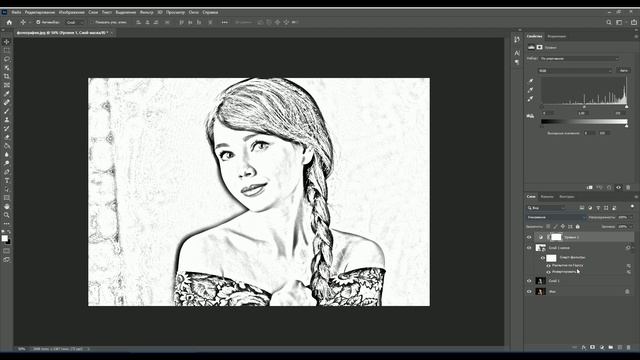Open the search icon at top right
Image resolution: width=640 pixels, height=360 pixels.
(609, 22)
